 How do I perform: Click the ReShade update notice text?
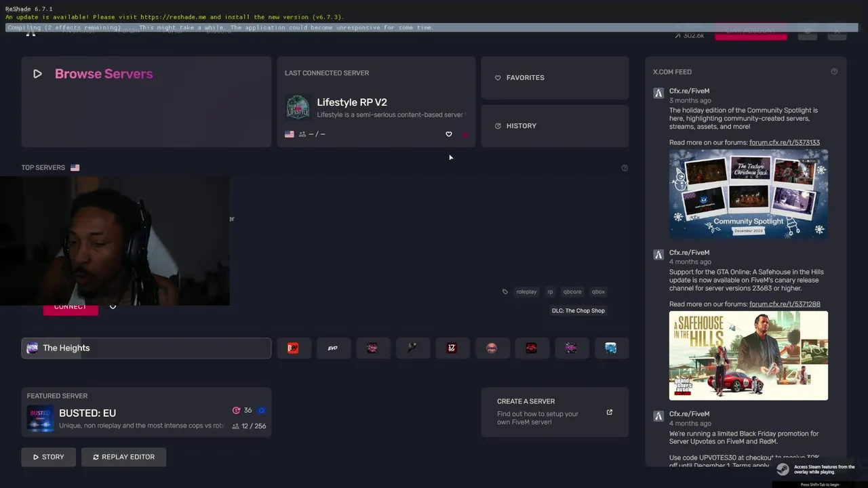pos(175,17)
